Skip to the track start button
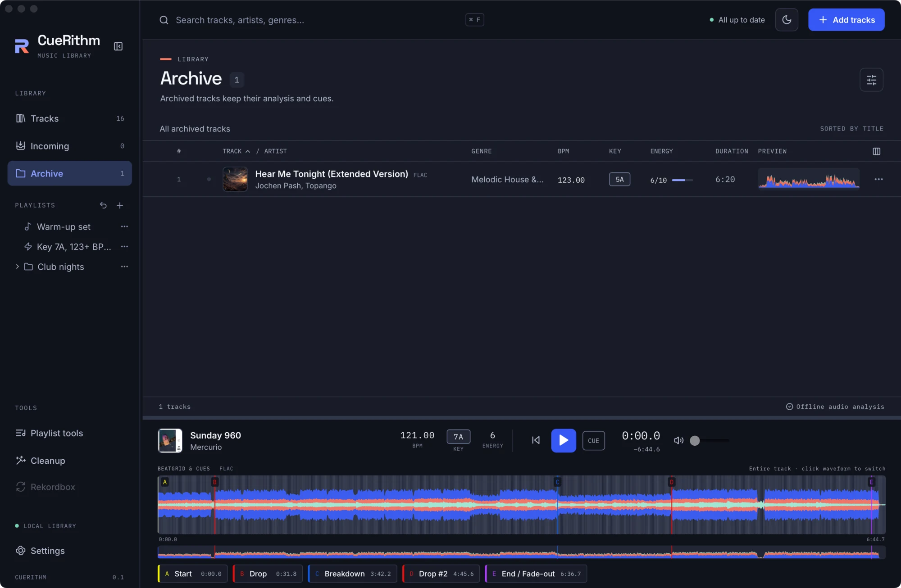Viewport: 901px width, 588px height. tap(536, 440)
